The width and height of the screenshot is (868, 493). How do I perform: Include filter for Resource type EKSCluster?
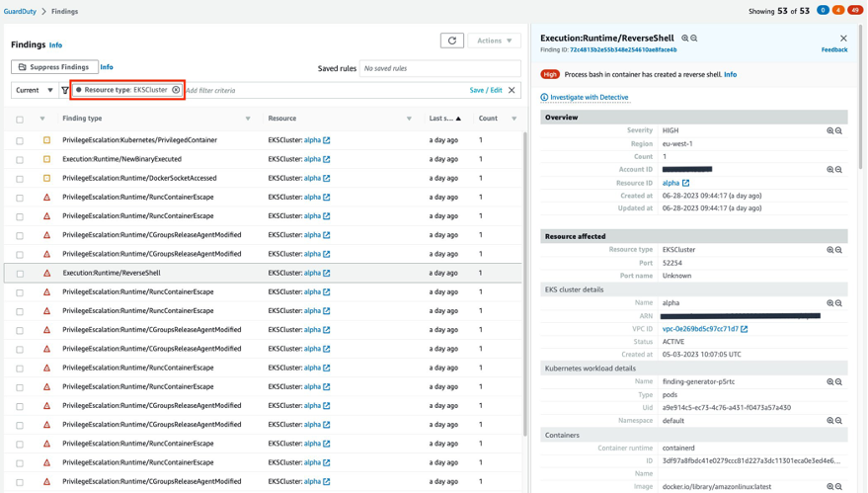pyautogui.click(x=829, y=250)
